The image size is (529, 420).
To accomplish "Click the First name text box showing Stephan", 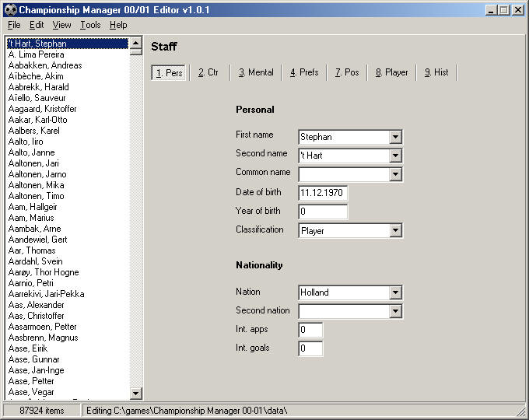I will pyautogui.click(x=344, y=137).
